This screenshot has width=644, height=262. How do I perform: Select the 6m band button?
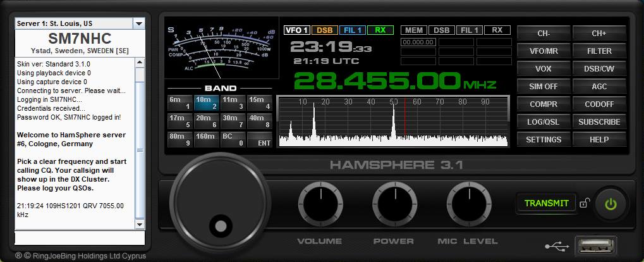tap(180, 103)
